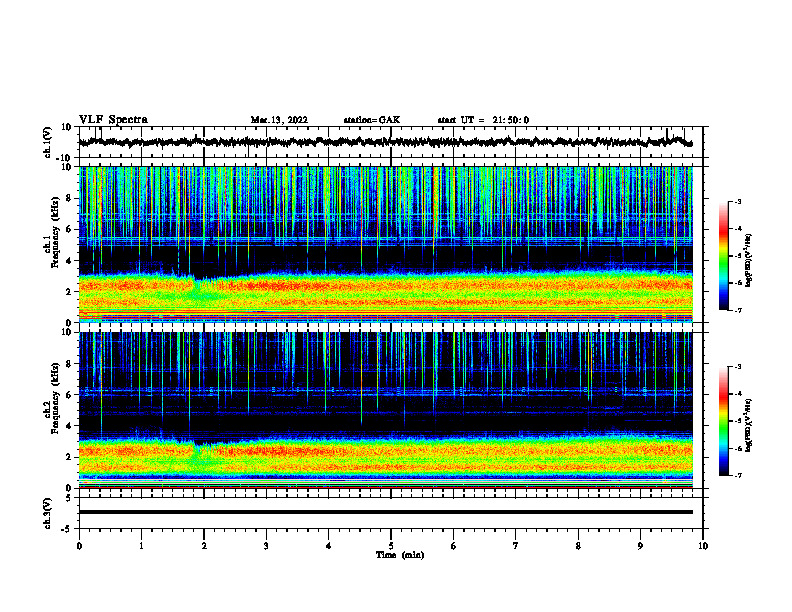Click the "-3" label on ch.2 colorbar

tap(737, 367)
